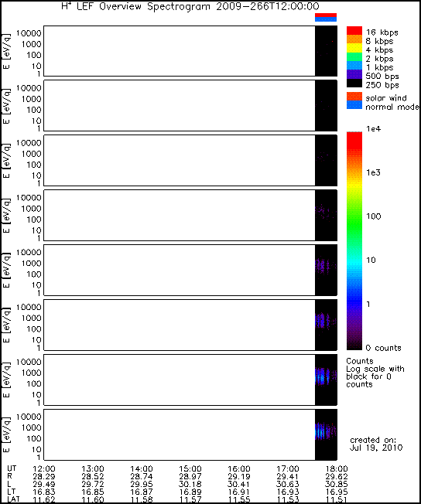Select the 14:00 UT axis label
Image resolution: width=421 pixels, height=504 pixels.
(x=142, y=468)
